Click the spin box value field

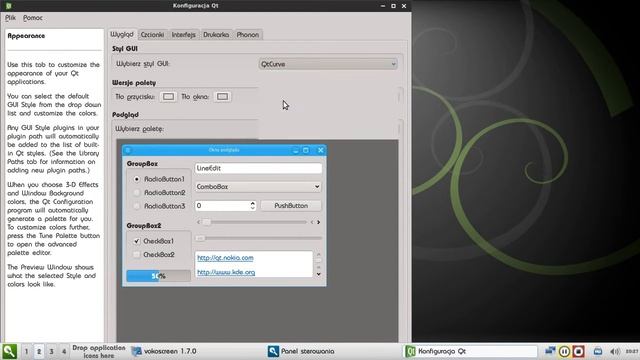pyautogui.click(x=222, y=206)
